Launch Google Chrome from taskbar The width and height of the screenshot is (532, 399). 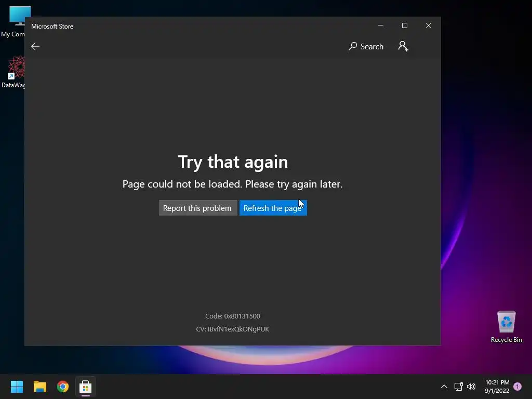pos(63,387)
